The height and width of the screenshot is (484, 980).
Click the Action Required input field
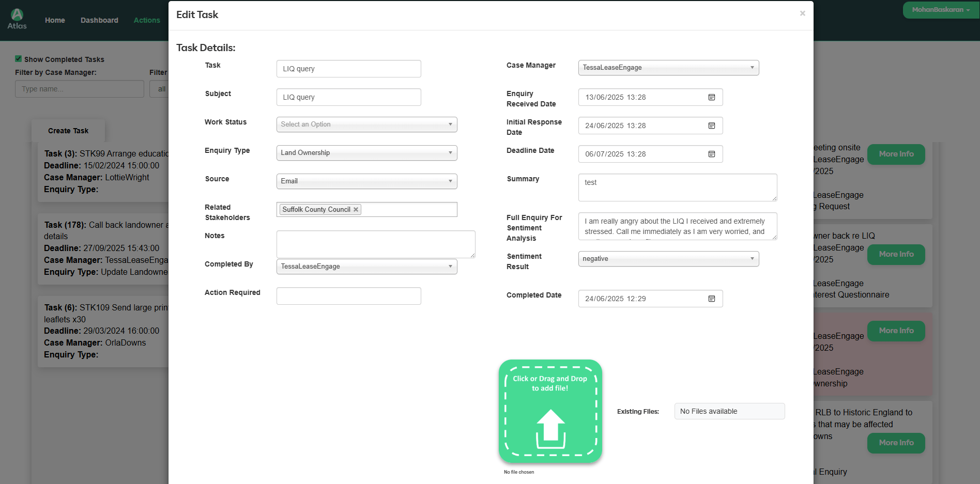point(348,296)
